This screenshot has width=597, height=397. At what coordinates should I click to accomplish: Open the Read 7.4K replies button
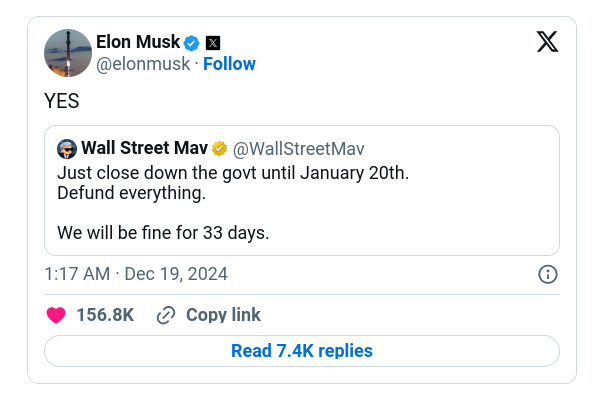click(302, 351)
